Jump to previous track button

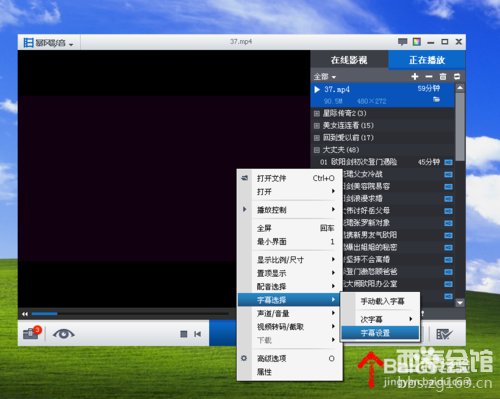(x=197, y=334)
